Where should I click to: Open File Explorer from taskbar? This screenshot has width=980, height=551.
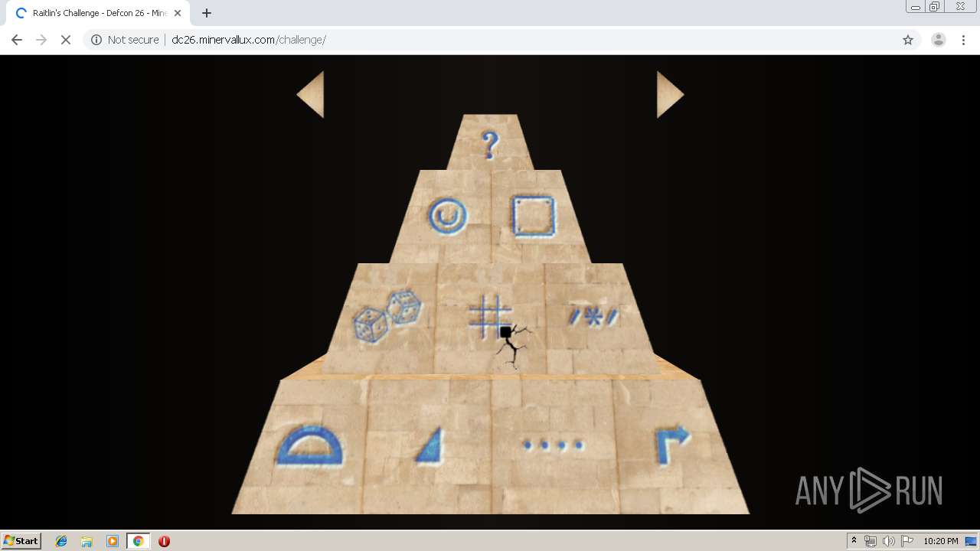point(87,540)
